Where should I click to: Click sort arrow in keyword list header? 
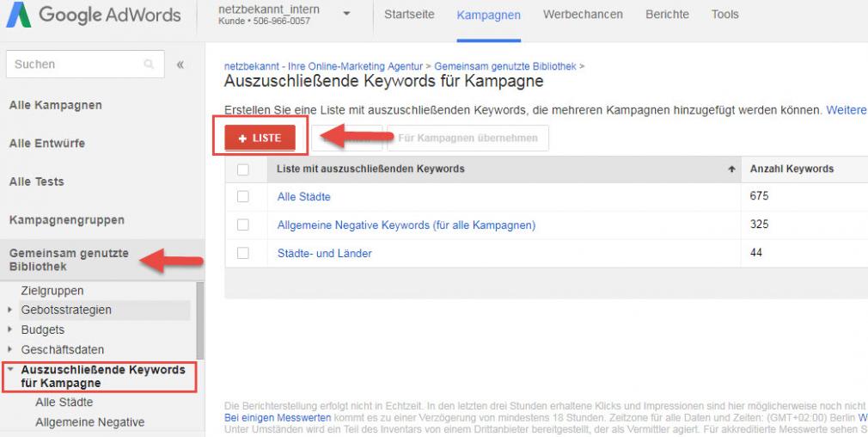point(731,169)
